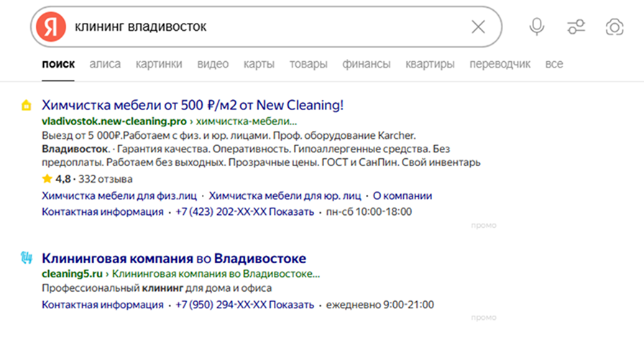Click the Yandex logo icon
The width and height of the screenshot is (644, 340).
(50, 27)
